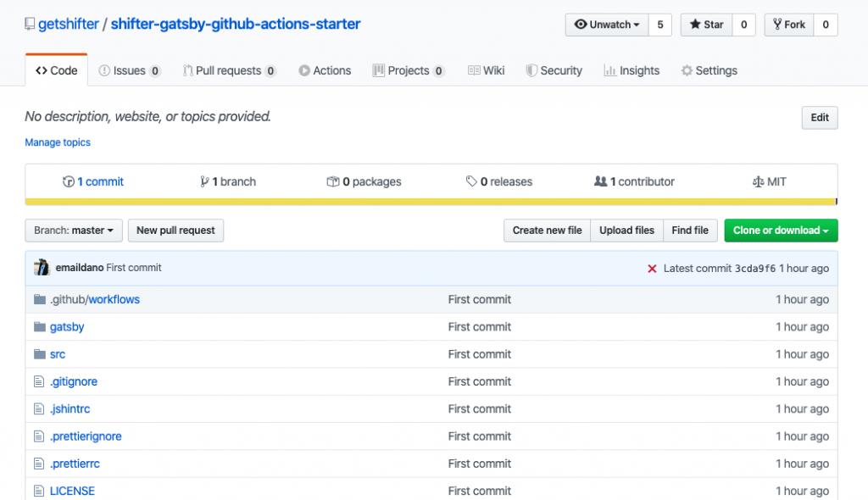Open the Projects tab
Screen dimensions: 868x500
409,71
